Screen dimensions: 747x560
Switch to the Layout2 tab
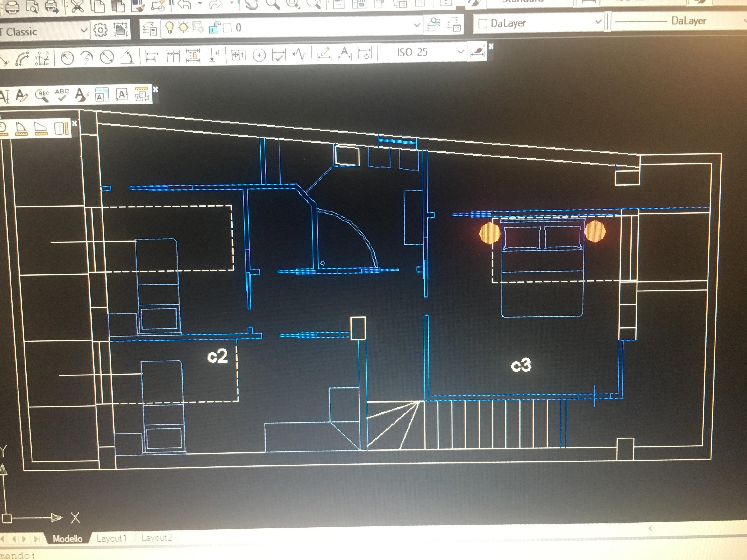pos(157,537)
